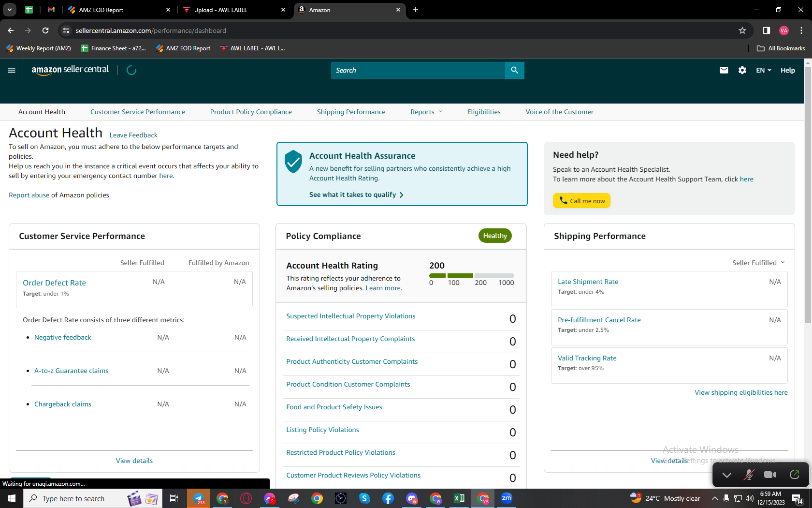
Task: Open the pinned Gmail tab
Action: coord(51,10)
